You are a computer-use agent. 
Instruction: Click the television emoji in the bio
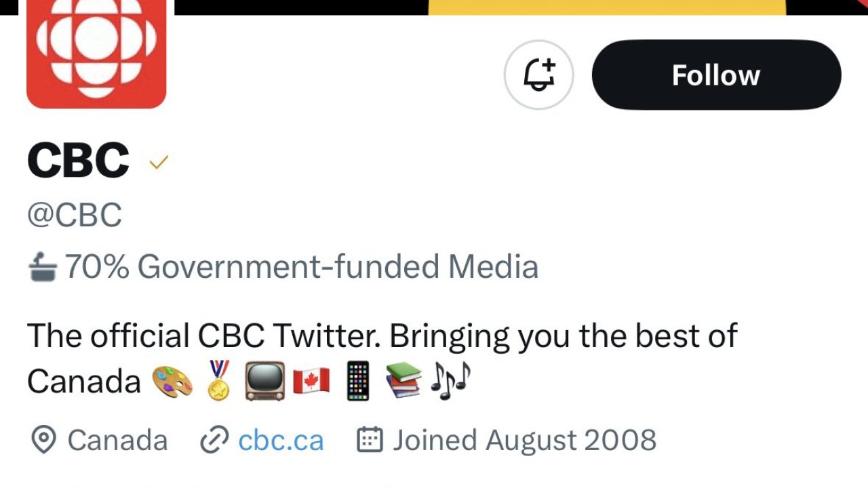tap(264, 380)
